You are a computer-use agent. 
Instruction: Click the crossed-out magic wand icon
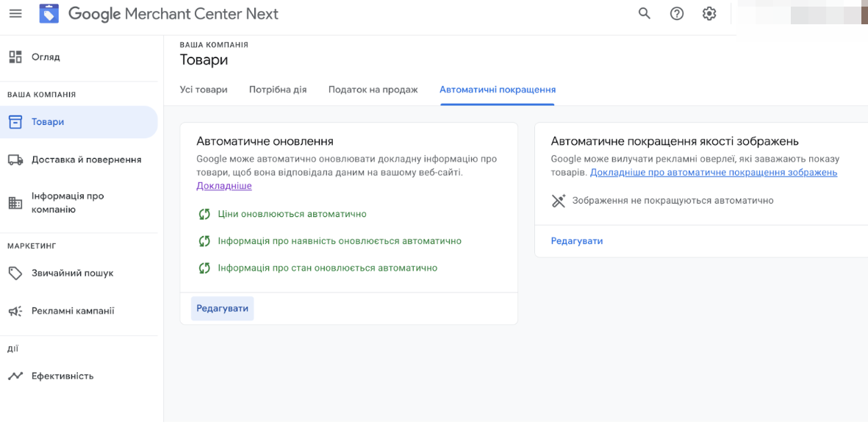click(559, 201)
